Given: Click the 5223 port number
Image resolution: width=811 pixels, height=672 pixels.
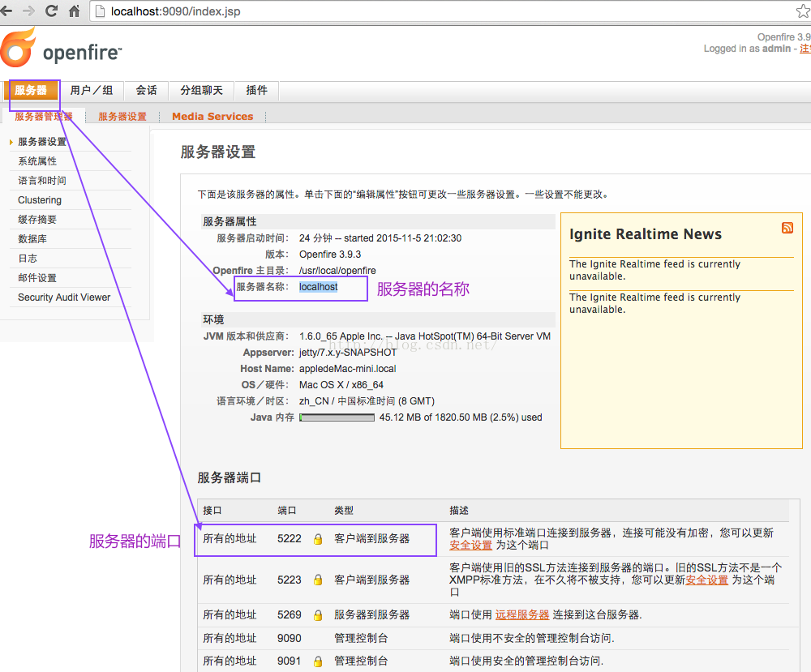Looking at the screenshot, I should (290, 580).
